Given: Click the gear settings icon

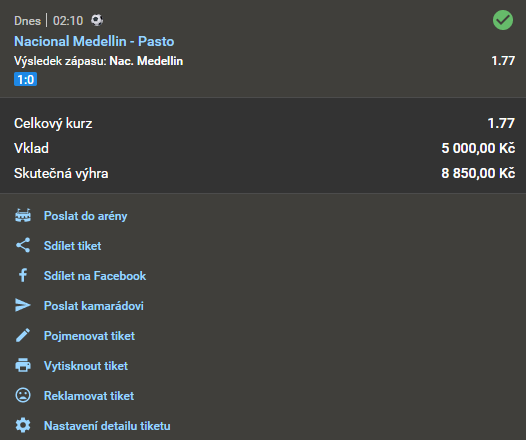Looking at the screenshot, I should coord(23,425).
